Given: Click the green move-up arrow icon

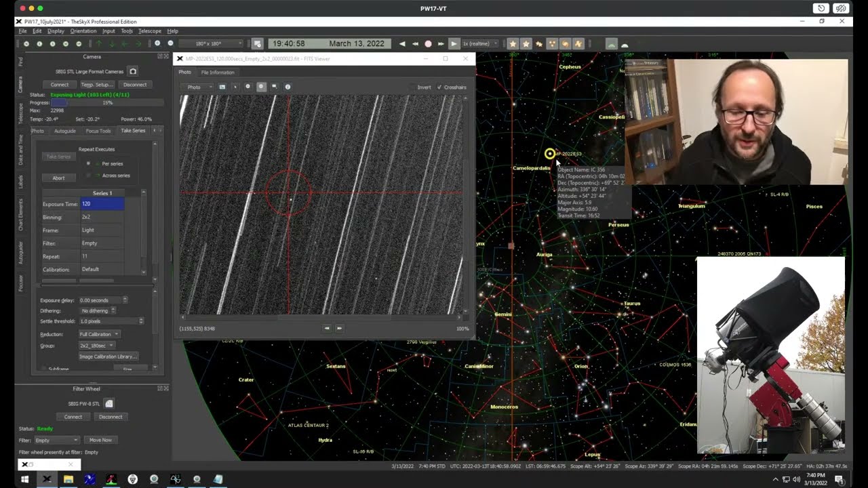Looking at the screenshot, I should coord(98,43).
